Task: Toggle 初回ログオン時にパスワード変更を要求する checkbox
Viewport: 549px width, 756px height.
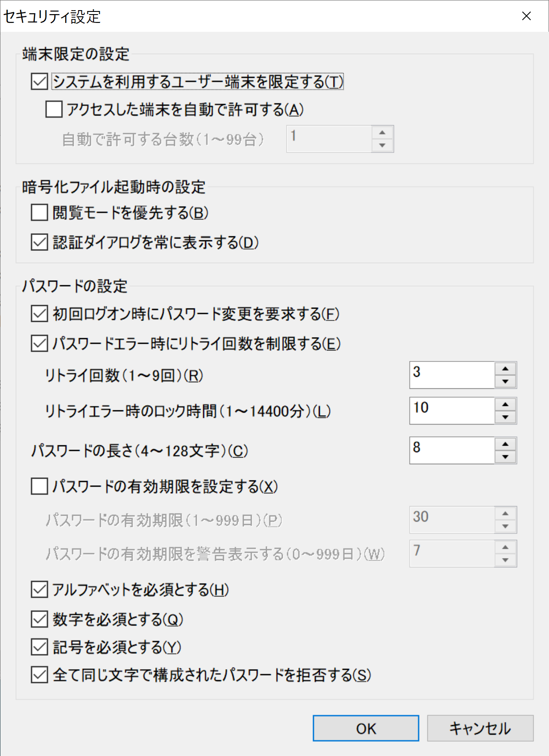Action: [40, 314]
